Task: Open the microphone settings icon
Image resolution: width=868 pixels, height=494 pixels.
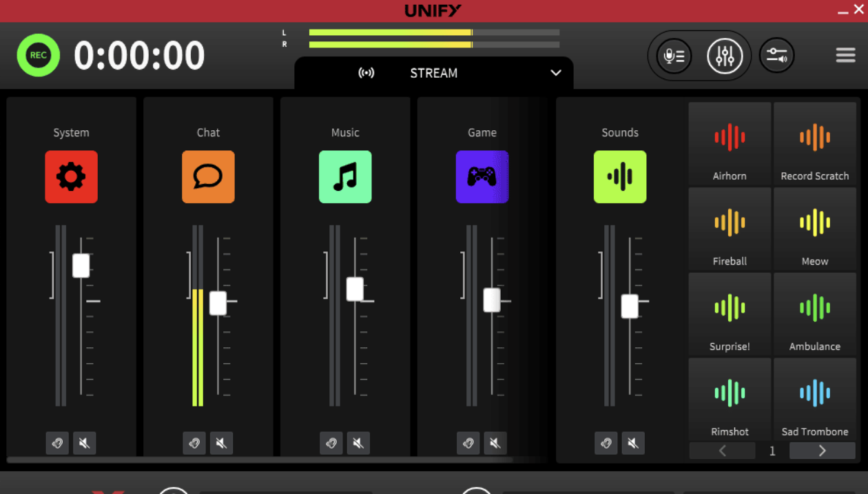Action: click(x=673, y=55)
